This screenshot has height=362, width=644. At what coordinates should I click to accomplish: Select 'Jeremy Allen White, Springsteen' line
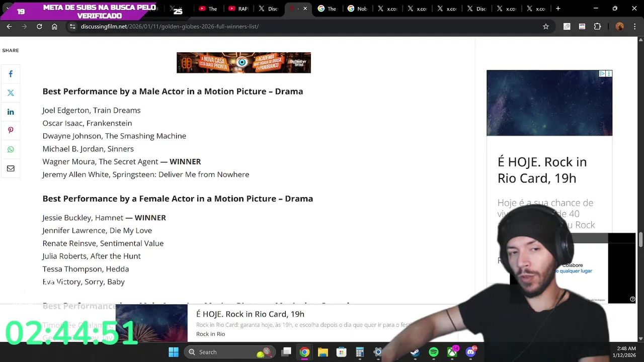click(146, 174)
